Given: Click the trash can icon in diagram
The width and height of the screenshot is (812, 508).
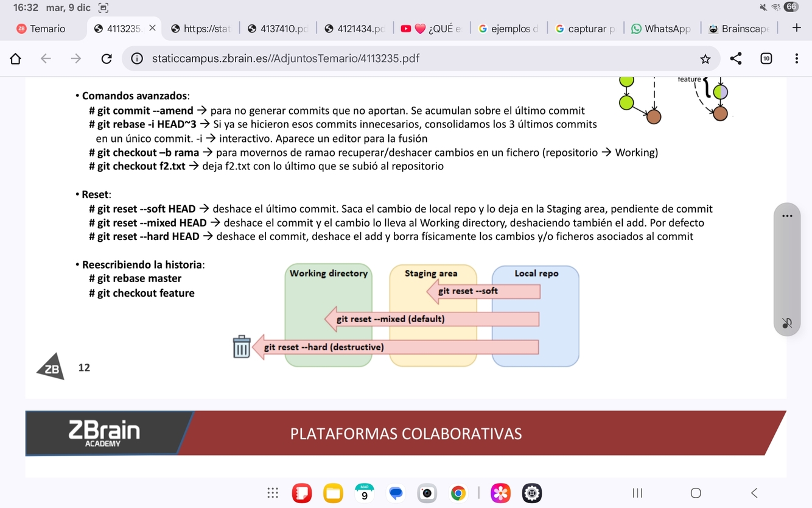Looking at the screenshot, I should 242,347.
